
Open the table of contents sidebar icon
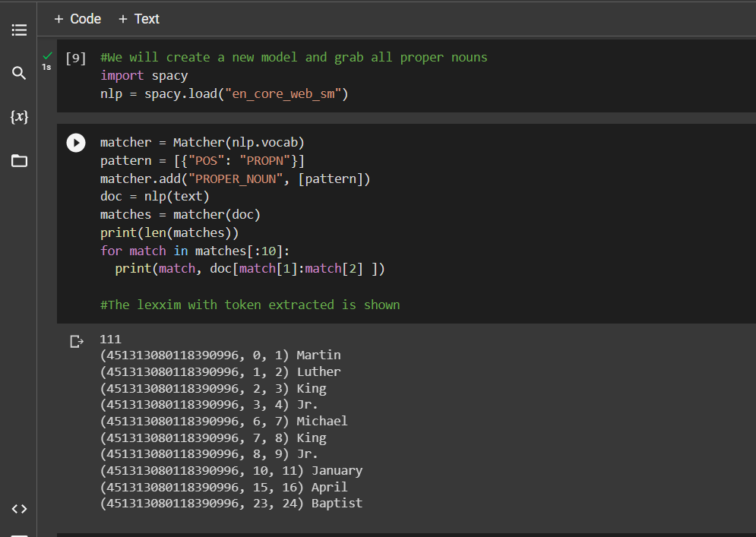19,30
